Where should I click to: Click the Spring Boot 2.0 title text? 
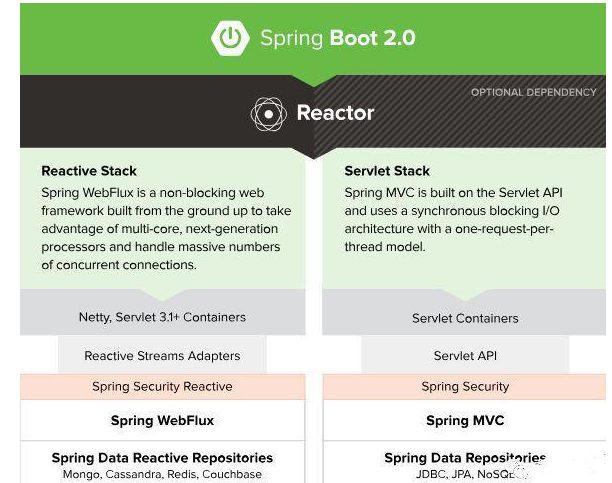point(337,39)
